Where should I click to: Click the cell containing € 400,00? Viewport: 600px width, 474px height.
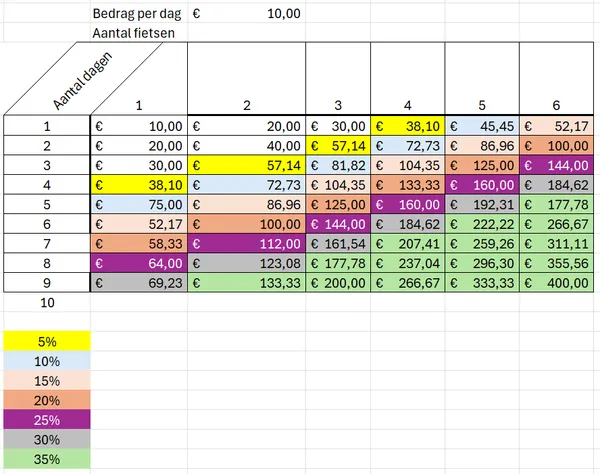[x=559, y=283]
